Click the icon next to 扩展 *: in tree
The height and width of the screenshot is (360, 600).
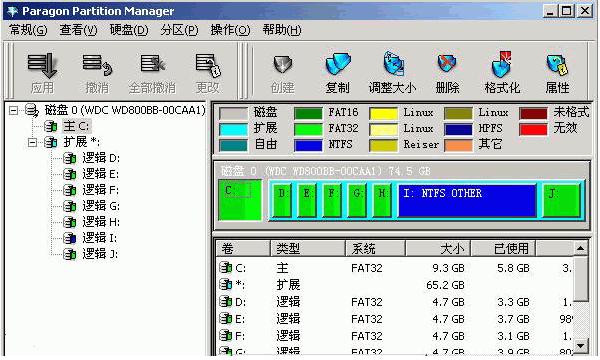pyautogui.click(x=51, y=142)
